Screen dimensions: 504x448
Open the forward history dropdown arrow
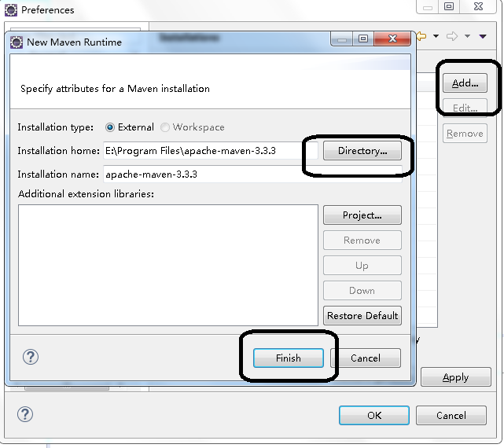[467, 36]
